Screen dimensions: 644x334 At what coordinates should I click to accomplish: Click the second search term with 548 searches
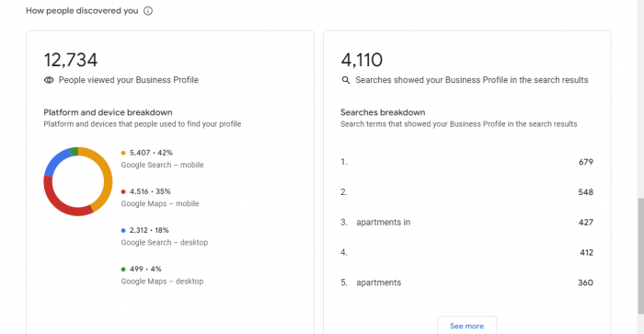coord(466,192)
